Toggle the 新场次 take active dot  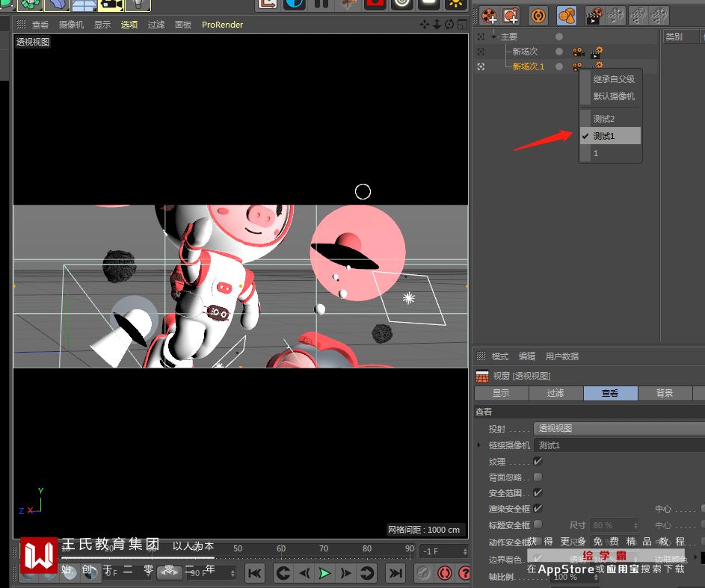[559, 52]
